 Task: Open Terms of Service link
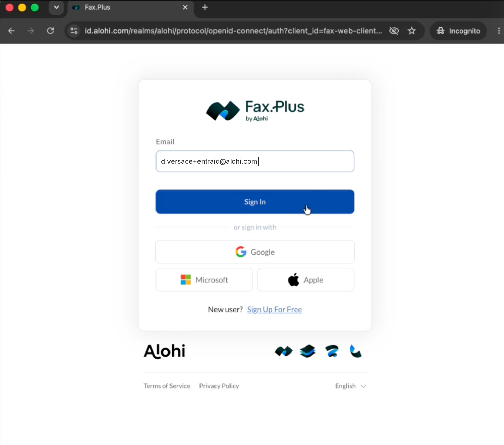pyautogui.click(x=167, y=386)
